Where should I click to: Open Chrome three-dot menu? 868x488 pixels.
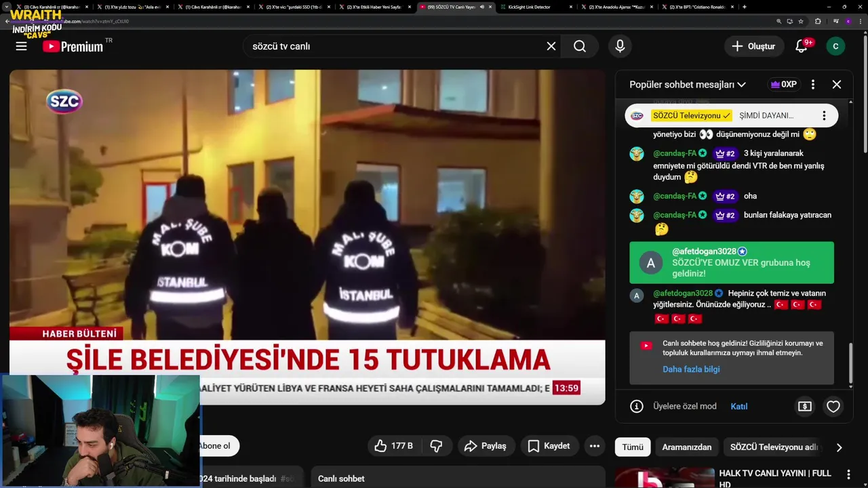(x=860, y=21)
